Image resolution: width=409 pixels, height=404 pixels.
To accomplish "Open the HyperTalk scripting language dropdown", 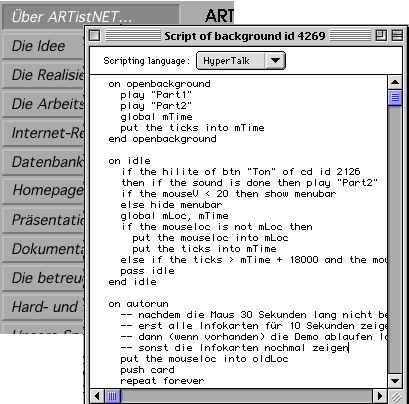I will tap(241, 61).
